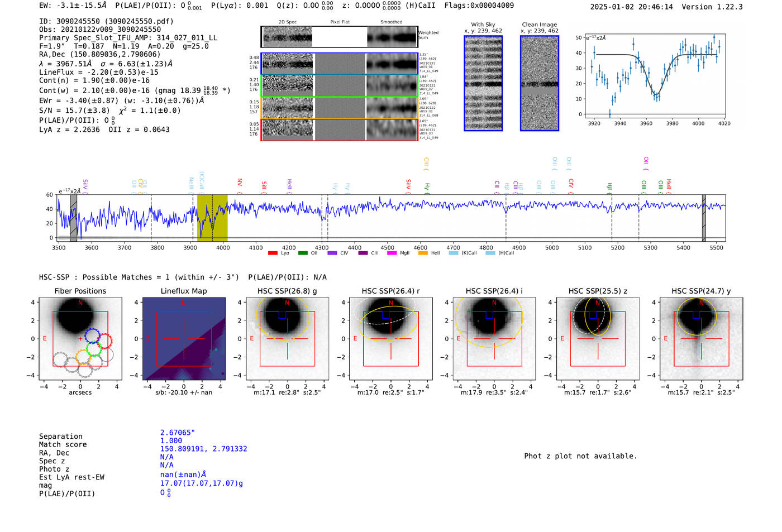Select the HSC SSP g-band image
Image resolution: width=782 pixels, height=532 pixels.
[287, 339]
